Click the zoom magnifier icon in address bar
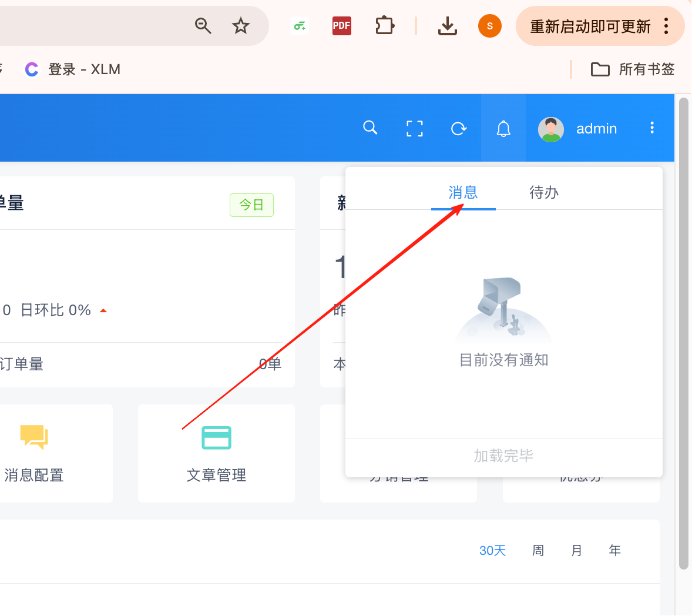Image resolution: width=692 pixels, height=616 pixels. [x=203, y=26]
